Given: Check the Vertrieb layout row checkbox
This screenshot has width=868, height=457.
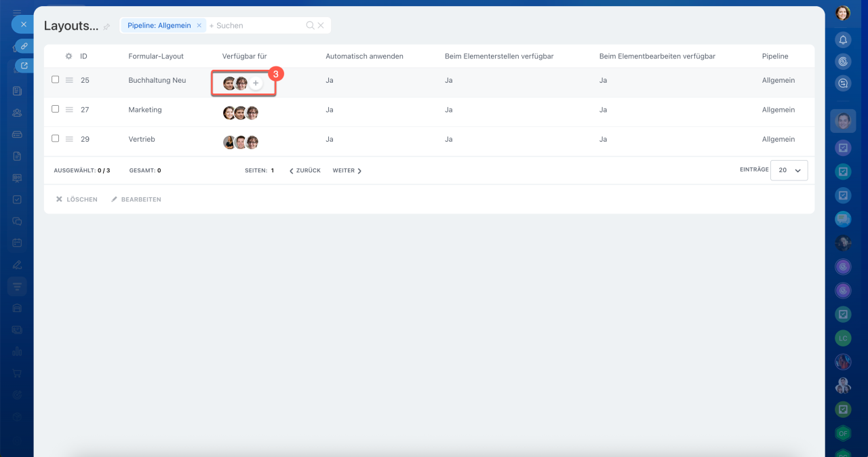Looking at the screenshot, I should [x=56, y=138].
